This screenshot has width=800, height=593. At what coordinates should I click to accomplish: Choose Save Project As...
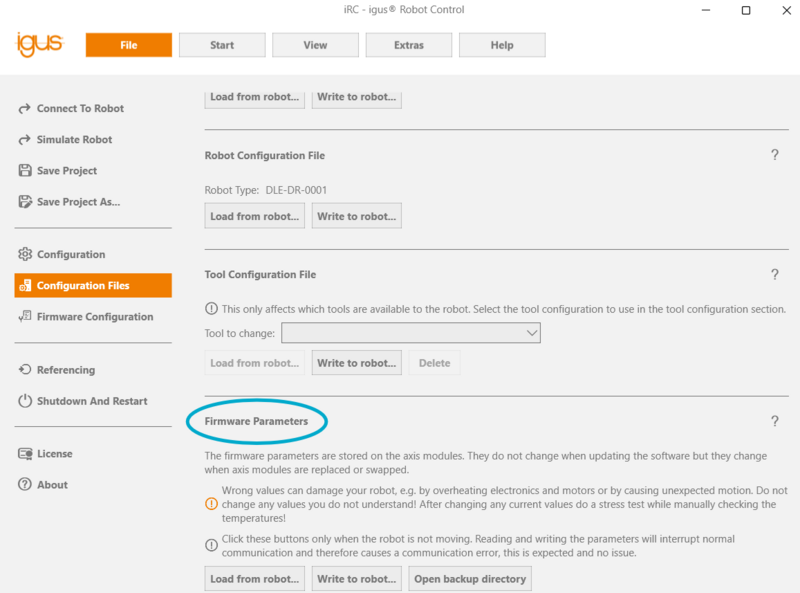point(93,202)
